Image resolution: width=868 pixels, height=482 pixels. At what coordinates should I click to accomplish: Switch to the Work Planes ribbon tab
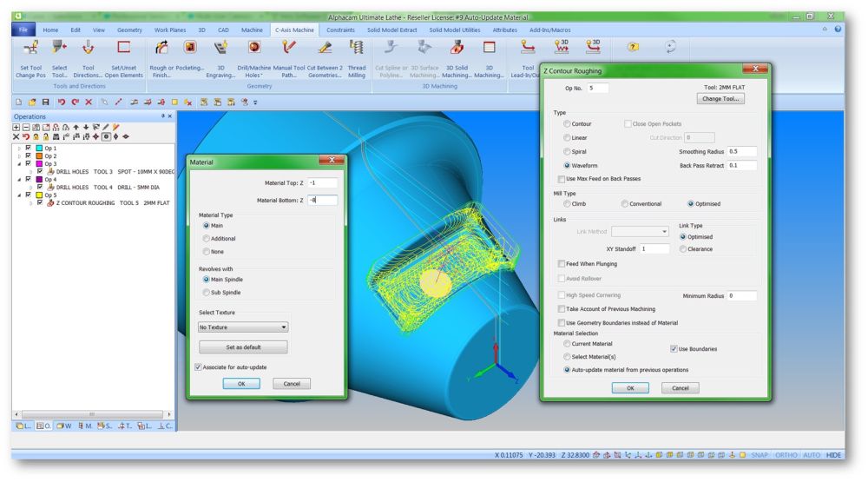170,30
